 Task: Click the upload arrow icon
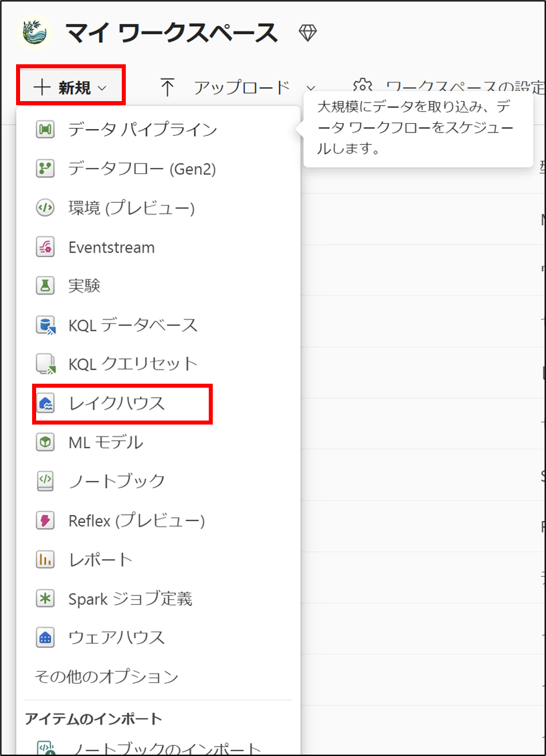coord(167,87)
